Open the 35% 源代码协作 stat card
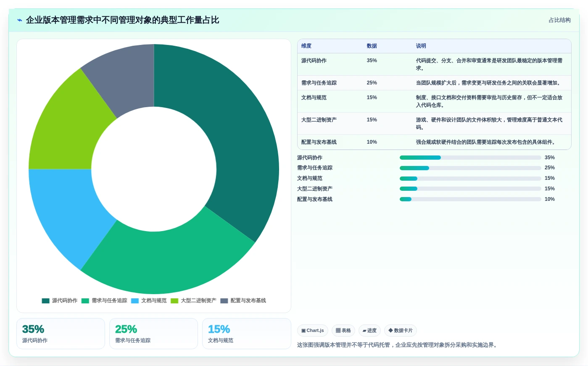Viewport: 588px width, 366px height. pos(61,334)
